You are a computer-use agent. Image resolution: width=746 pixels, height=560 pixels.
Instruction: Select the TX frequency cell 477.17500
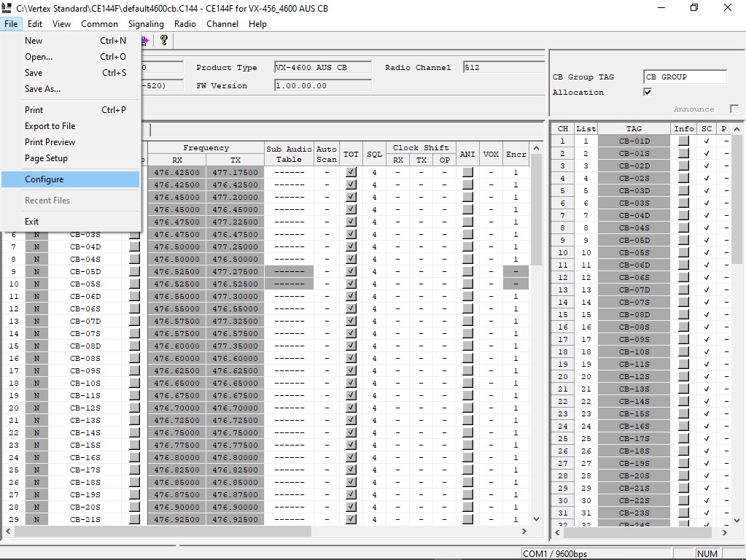coord(235,172)
